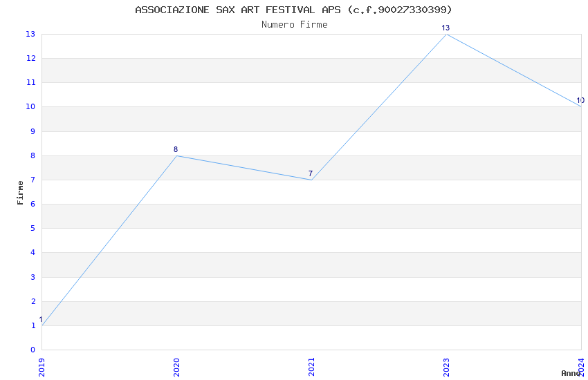588x380 pixels.
Task: Click the chart title 'ASSOCIAZIONE SAX ART FESTIVAL APS'
Action: tap(238, 10)
